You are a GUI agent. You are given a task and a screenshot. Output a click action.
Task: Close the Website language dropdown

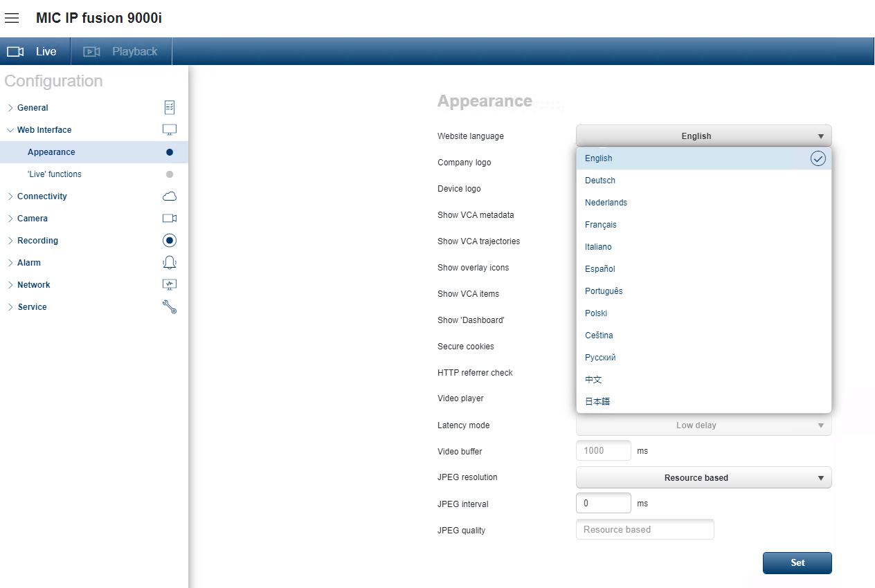tap(703, 136)
